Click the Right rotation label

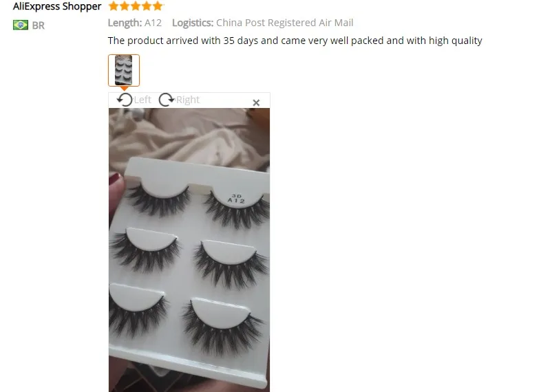click(x=188, y=100)
